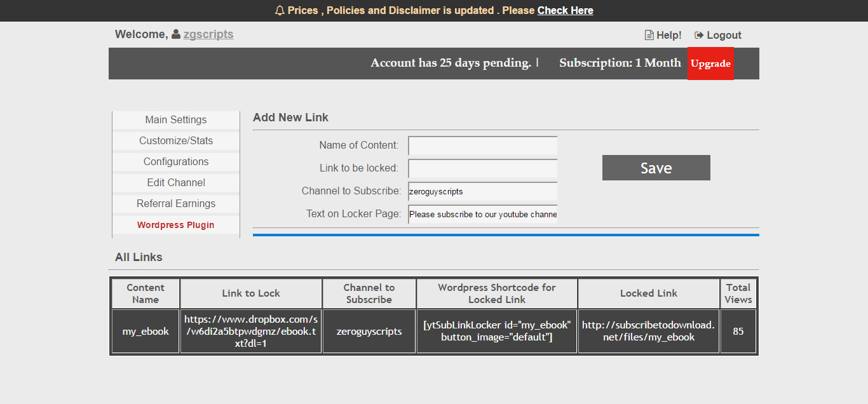
Task: Click the Help document icon
Action: click(649, 36)
